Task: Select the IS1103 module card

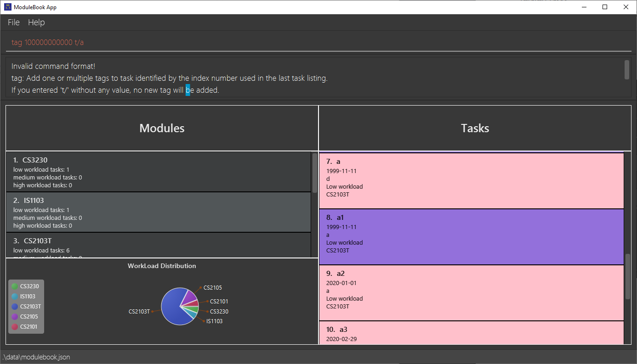Action: tap(159, 212)
